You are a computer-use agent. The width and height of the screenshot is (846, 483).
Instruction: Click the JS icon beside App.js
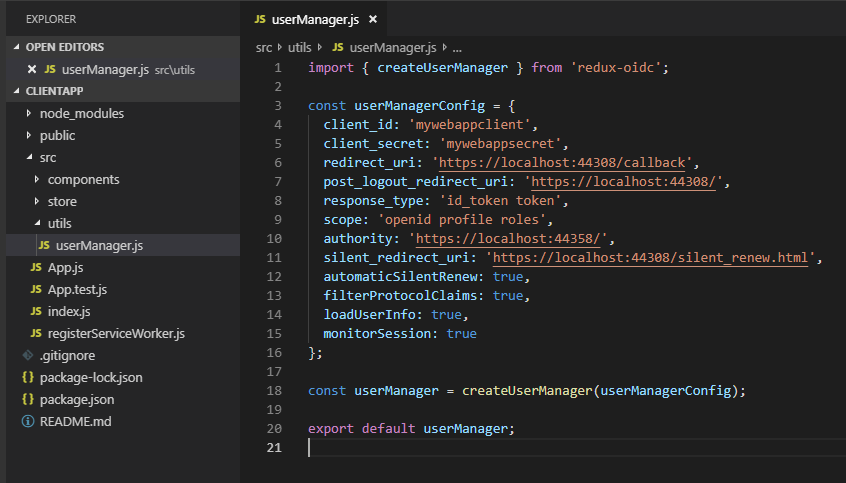point(36,267)
